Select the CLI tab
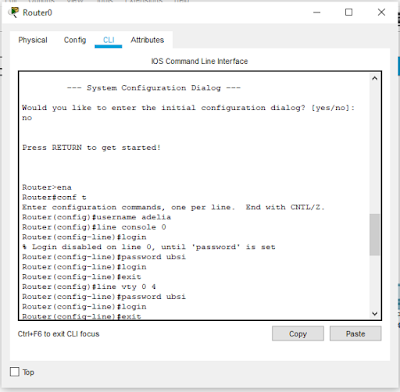This screenshot has height=392, width=400. (x=108, y=40)
